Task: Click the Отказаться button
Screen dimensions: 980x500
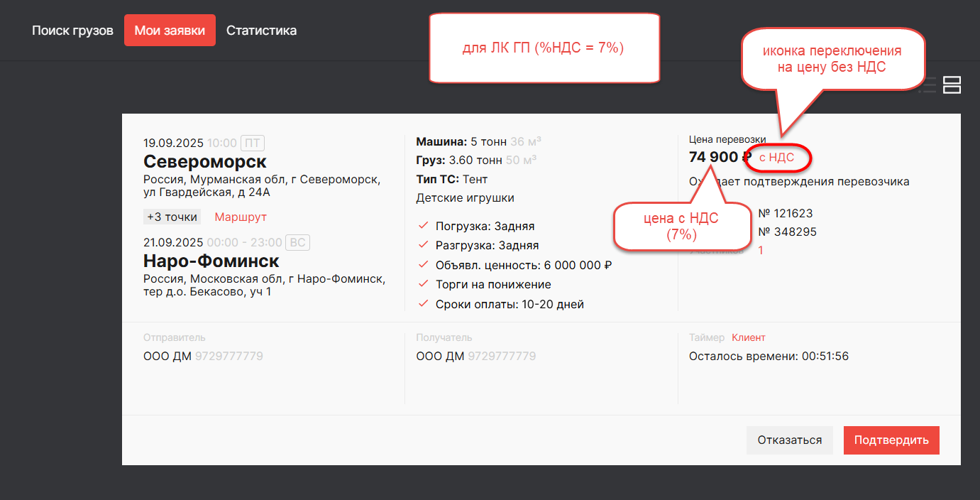Action: [x=789, y=440]
